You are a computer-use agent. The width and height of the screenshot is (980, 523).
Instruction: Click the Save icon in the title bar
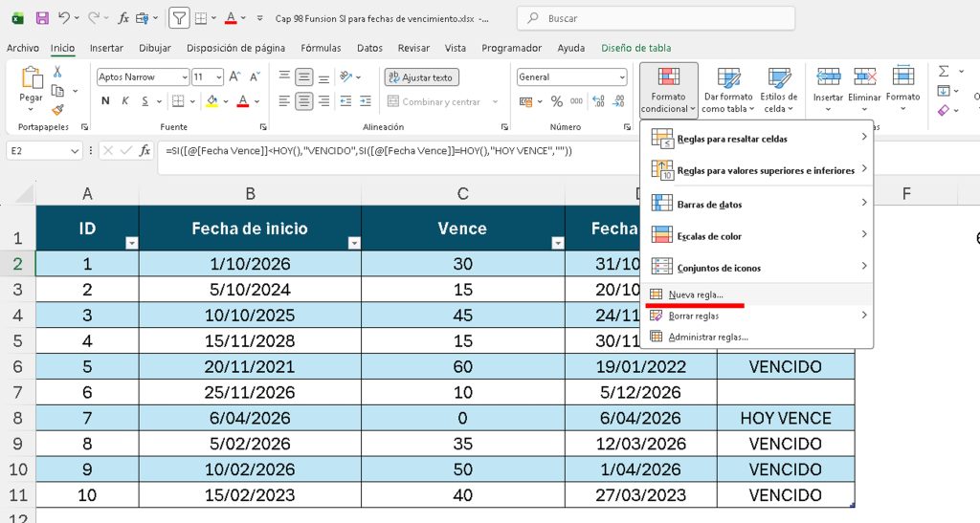[x=41, y=18]
